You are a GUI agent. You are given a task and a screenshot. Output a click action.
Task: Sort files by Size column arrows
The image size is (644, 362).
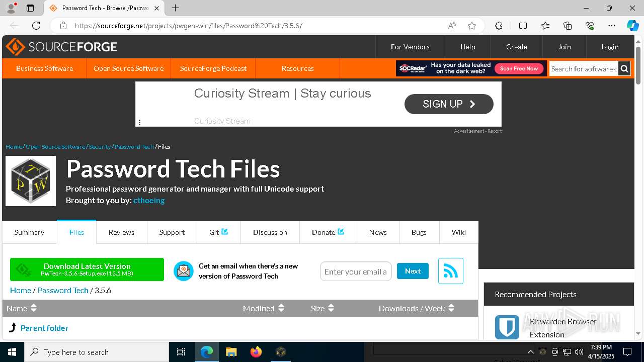point(331,308)
